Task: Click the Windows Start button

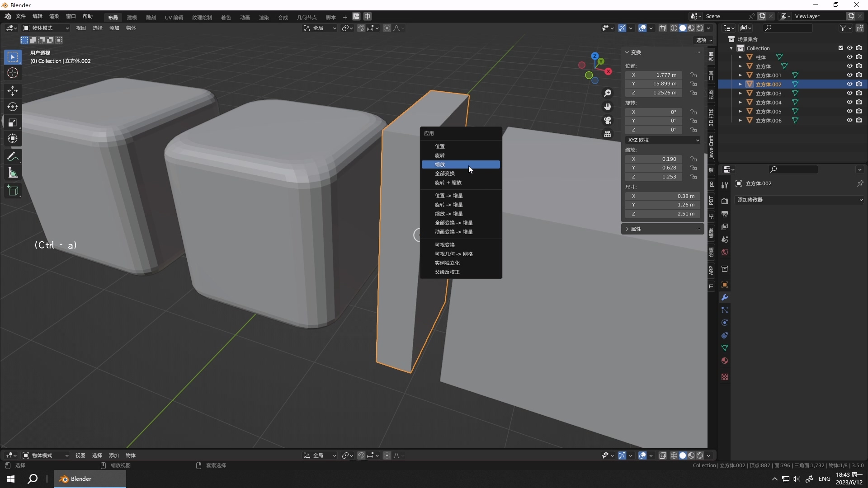Action: tap(11, 479)
